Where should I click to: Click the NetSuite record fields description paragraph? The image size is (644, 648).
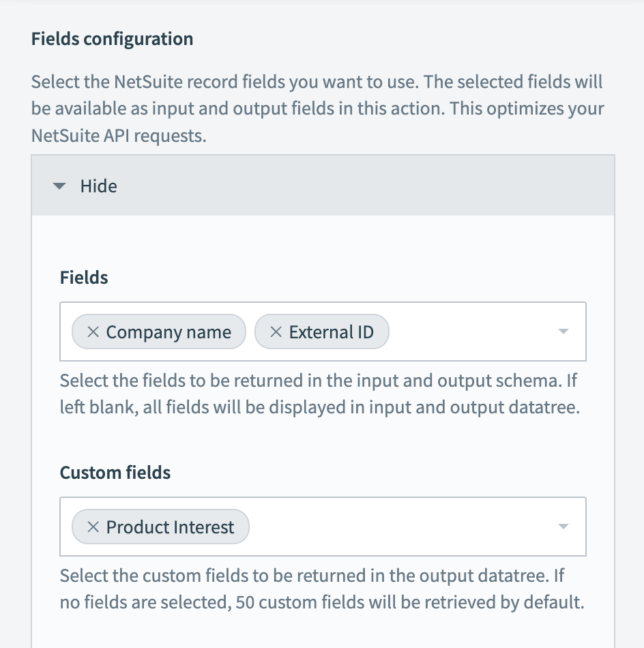tap(317, 109)
